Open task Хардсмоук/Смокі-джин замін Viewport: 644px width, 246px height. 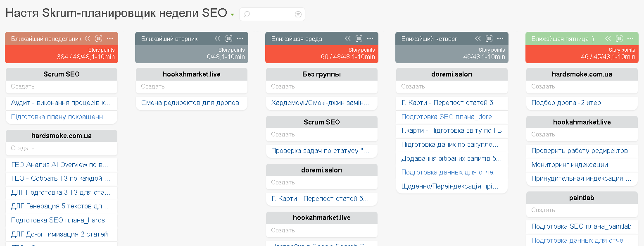click(321, 103)
